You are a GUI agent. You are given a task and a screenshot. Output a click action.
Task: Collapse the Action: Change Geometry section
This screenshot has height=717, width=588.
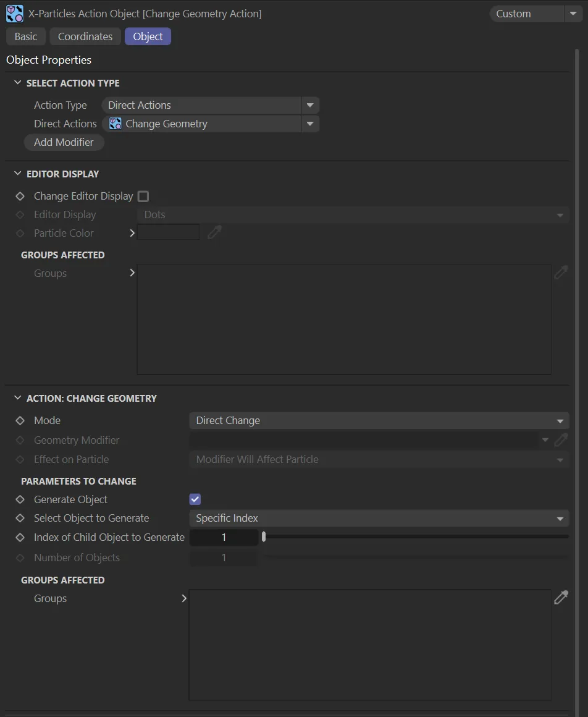17,398
